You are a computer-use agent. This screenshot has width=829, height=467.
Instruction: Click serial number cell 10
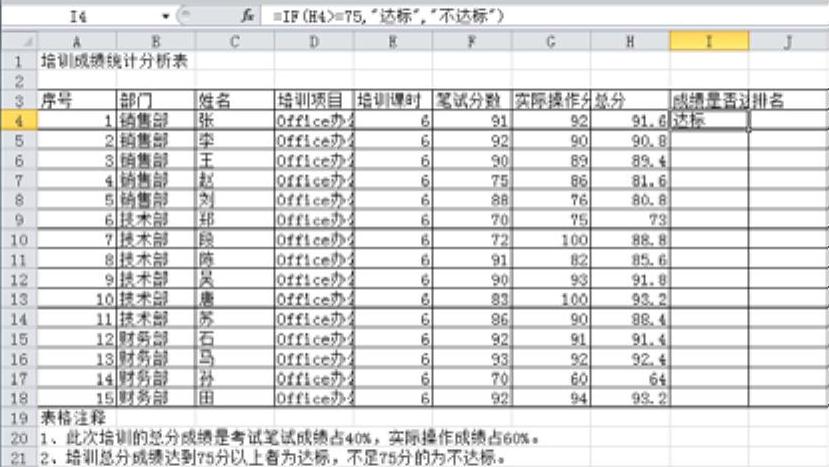coord(77,299)
